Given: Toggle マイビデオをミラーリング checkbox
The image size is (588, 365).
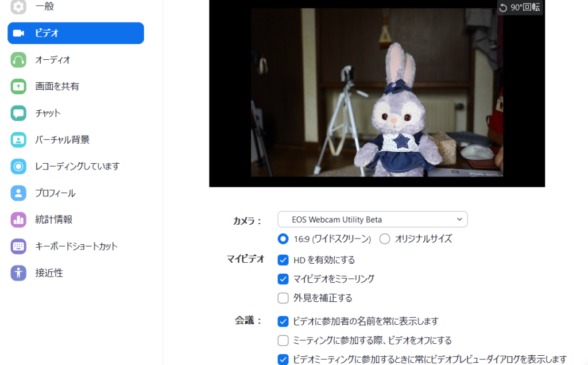Looking at the screenshot, I should (x=283, y=279).
